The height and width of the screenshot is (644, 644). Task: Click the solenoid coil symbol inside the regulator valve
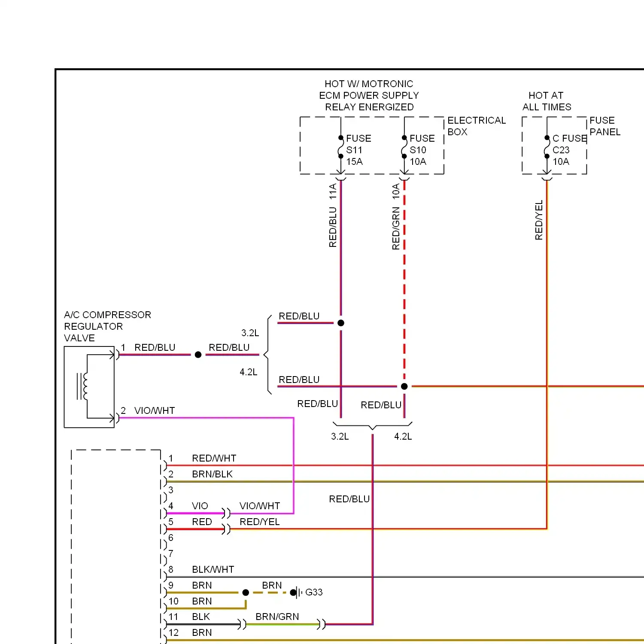pyautogui.click(x=82, y=386)
